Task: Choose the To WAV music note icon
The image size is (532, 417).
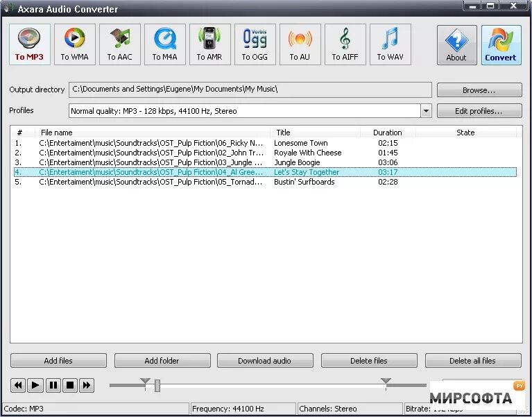Action: (391, 44)
